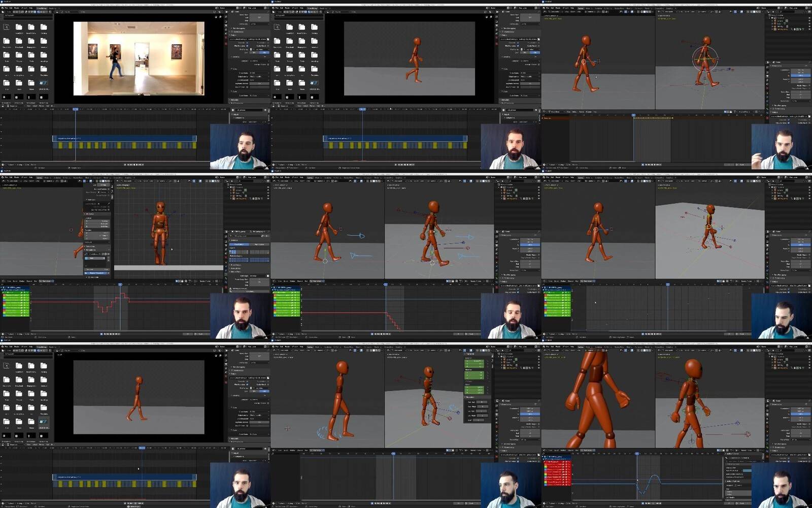Open the View menu of middle-left graph editor header
The image size is (812, 508).
(x=9, y=281)
